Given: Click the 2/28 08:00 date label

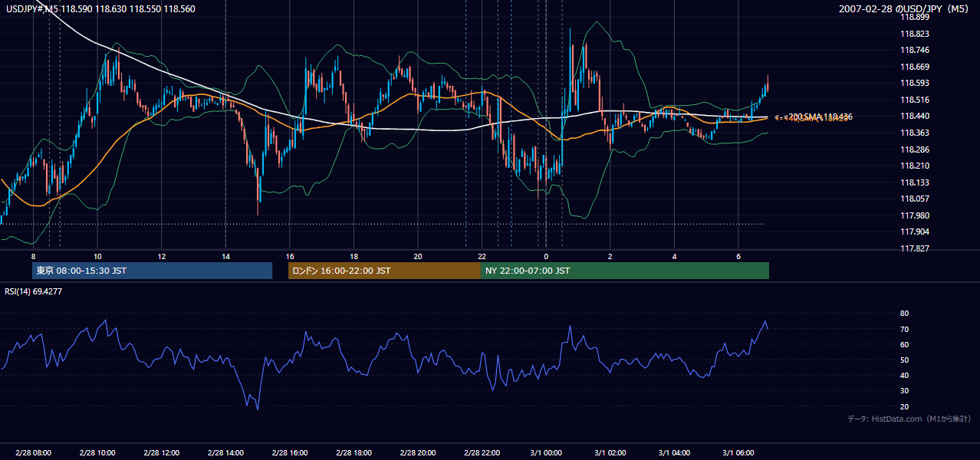Looking at the screenshot, I should pos(33,453).
